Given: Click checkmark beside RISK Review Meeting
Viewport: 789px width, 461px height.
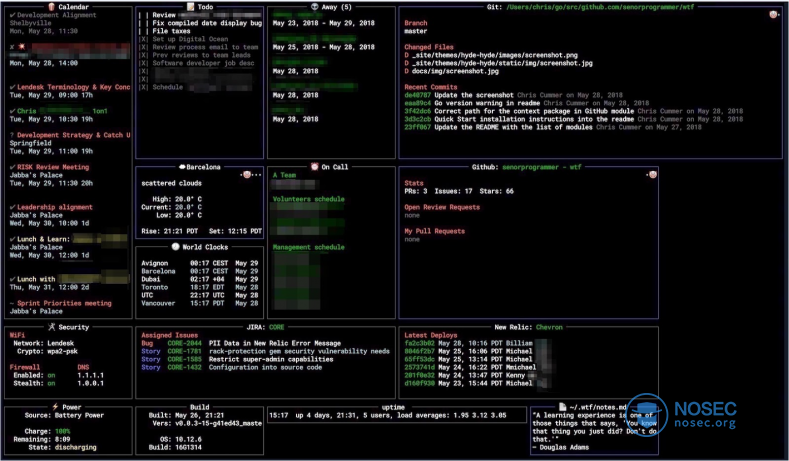Looking at the screenshot, I should pyautogui.click(x=12, y=167).
